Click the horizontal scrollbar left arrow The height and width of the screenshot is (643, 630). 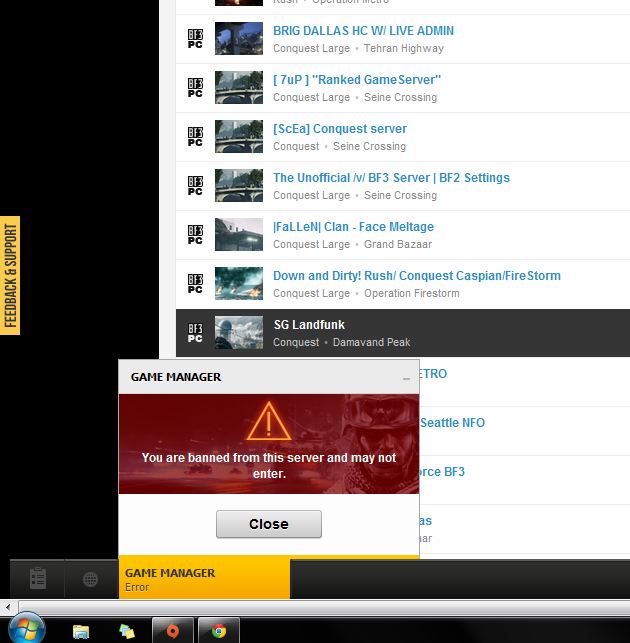8,607
